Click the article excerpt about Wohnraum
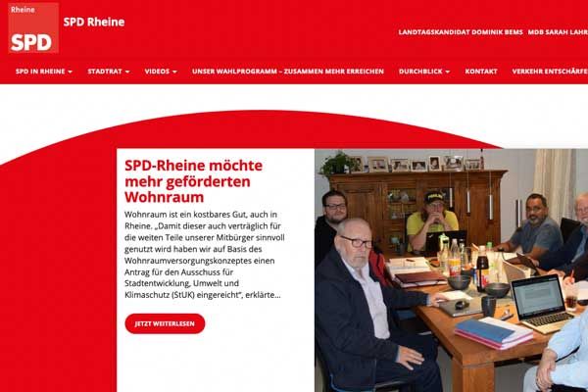The image size is (588, 392). 205,255
